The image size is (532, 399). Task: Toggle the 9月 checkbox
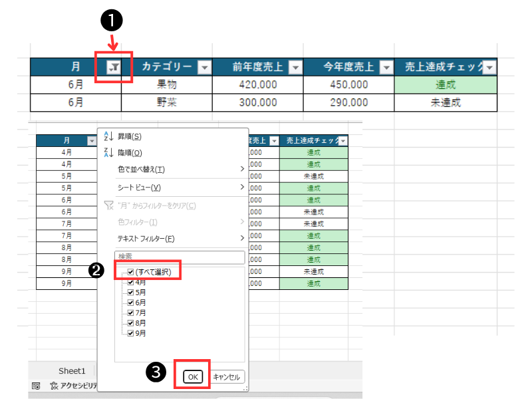[130, 333]
